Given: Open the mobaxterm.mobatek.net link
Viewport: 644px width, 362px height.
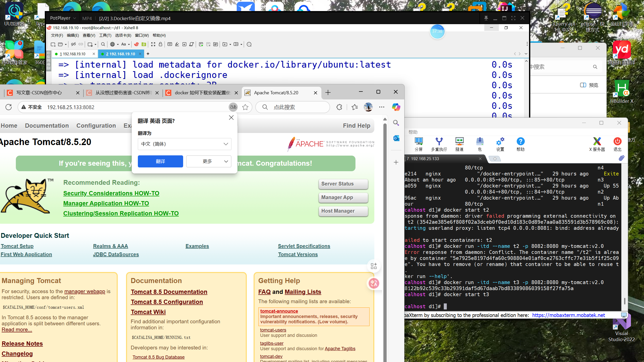Looking at the screenshot, I should coord(569,315).
